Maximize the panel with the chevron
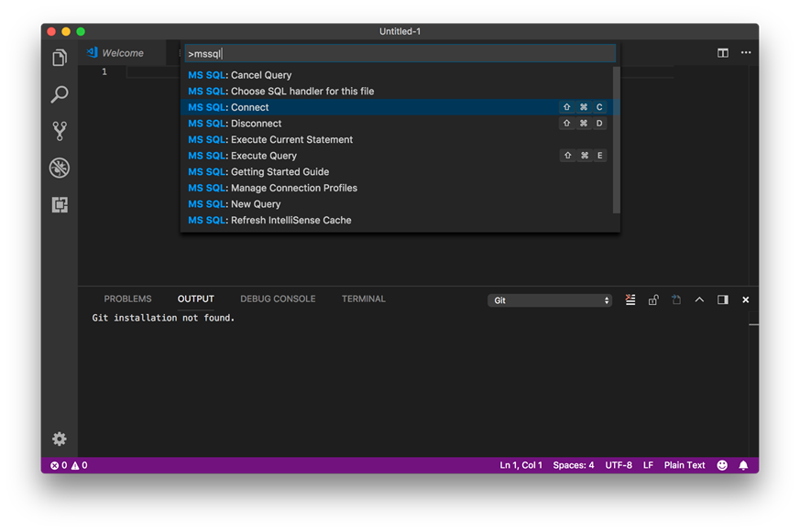800x532 pixels. (699, 299)
